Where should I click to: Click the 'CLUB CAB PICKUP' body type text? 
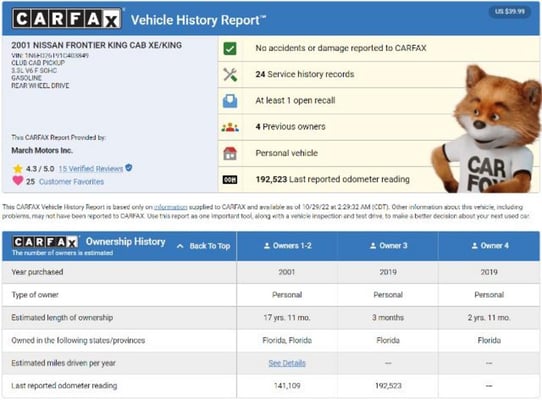pos(38,63)
